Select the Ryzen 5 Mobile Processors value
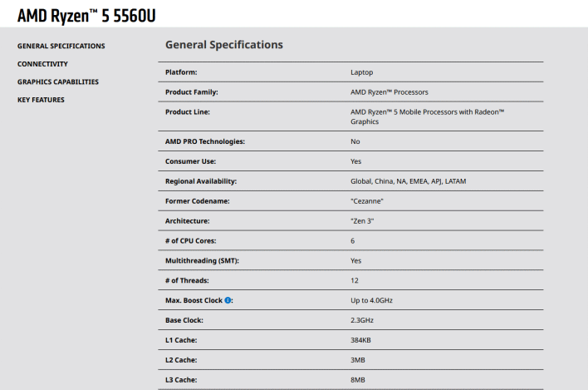This screenshot has height=390, width=588. point(428,116)
